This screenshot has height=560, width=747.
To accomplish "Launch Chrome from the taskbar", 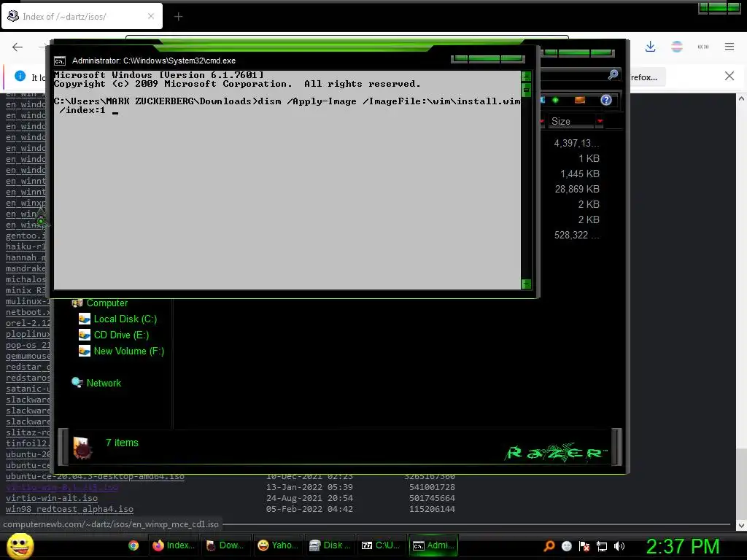I will tap(133, 545).
